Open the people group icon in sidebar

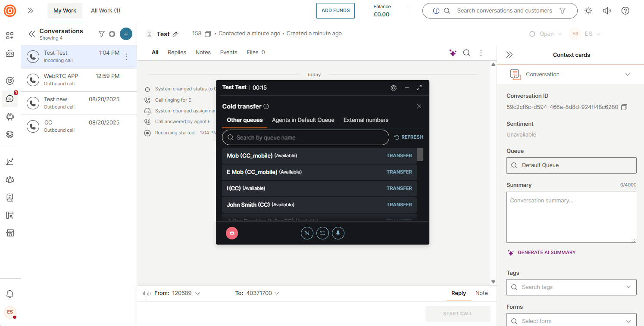point(10,180)
